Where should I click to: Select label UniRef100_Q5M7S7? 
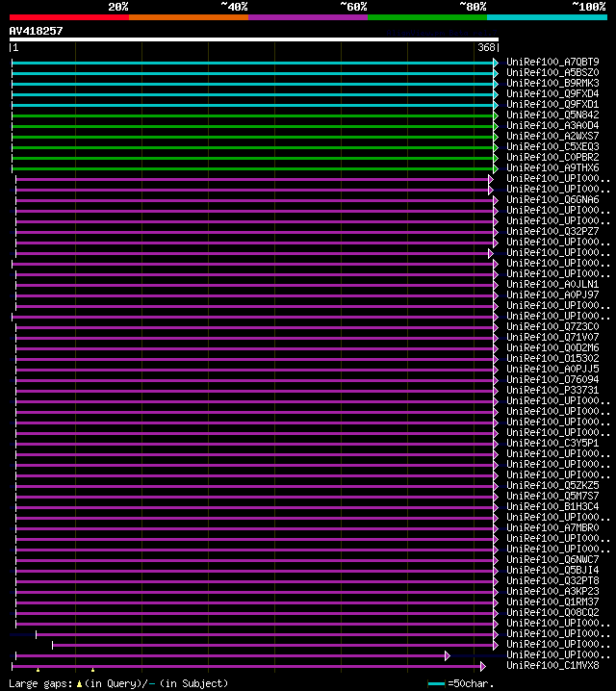click(x=552, y=496)
